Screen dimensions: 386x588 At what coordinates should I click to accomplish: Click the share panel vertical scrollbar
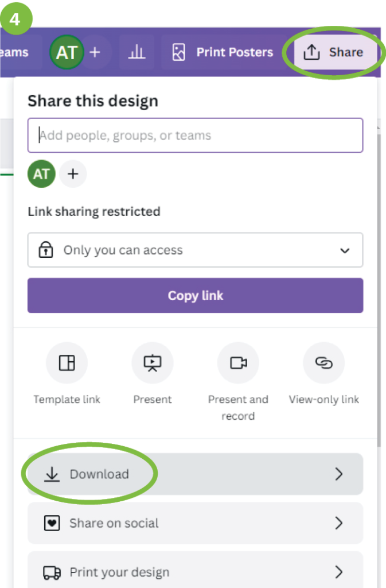click(377, 287)
